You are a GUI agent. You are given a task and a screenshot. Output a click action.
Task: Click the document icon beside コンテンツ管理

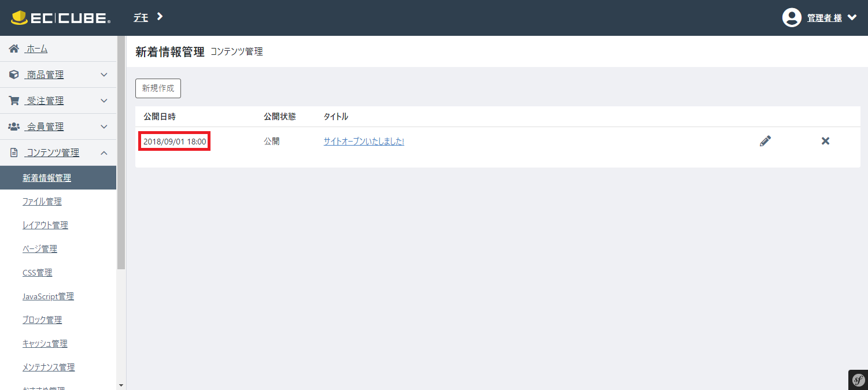13,152
